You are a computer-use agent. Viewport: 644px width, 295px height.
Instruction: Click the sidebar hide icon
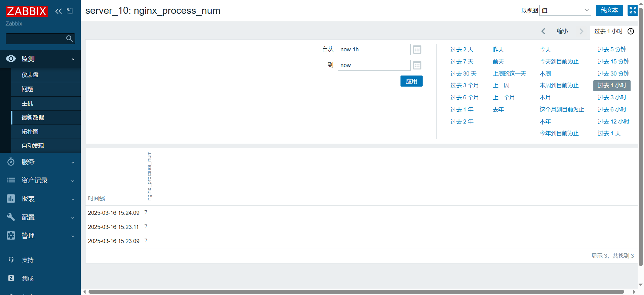point(69,11)
